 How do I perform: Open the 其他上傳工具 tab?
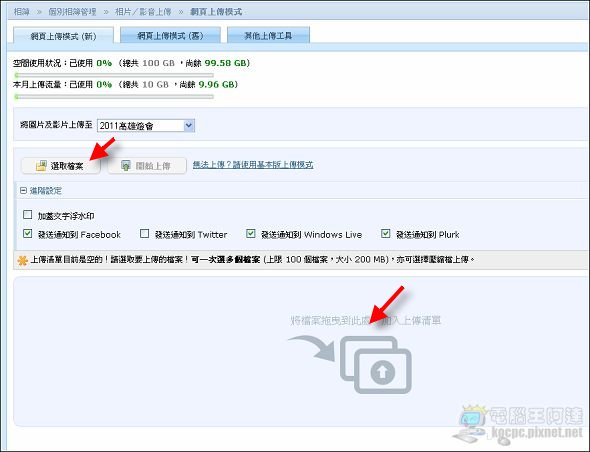click(x=268, y=35)
